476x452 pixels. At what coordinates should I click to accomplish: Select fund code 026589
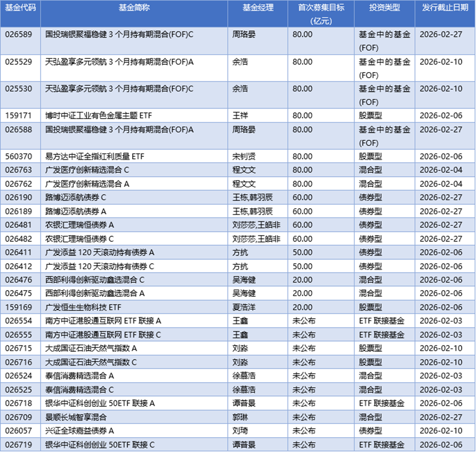pyautogui.click(x=20, y=34)
